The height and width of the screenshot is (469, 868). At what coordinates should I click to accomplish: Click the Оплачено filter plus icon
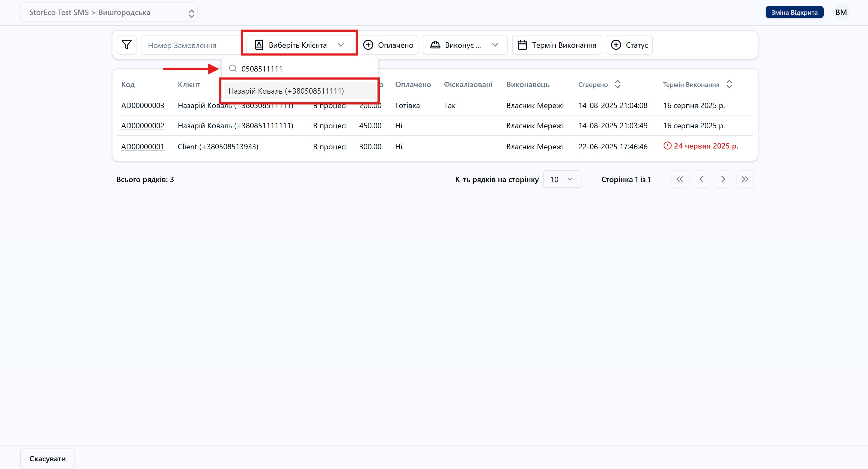point(368,45)
